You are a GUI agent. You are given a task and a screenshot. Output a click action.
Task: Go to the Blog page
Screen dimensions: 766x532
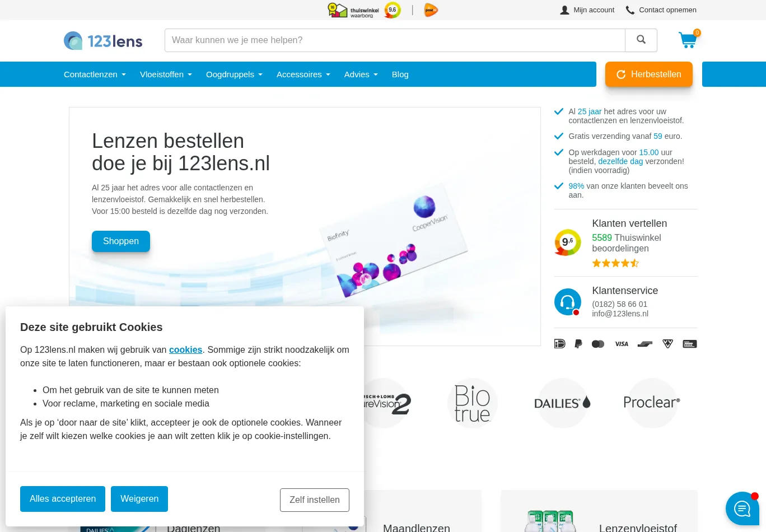tap(400, 74)
